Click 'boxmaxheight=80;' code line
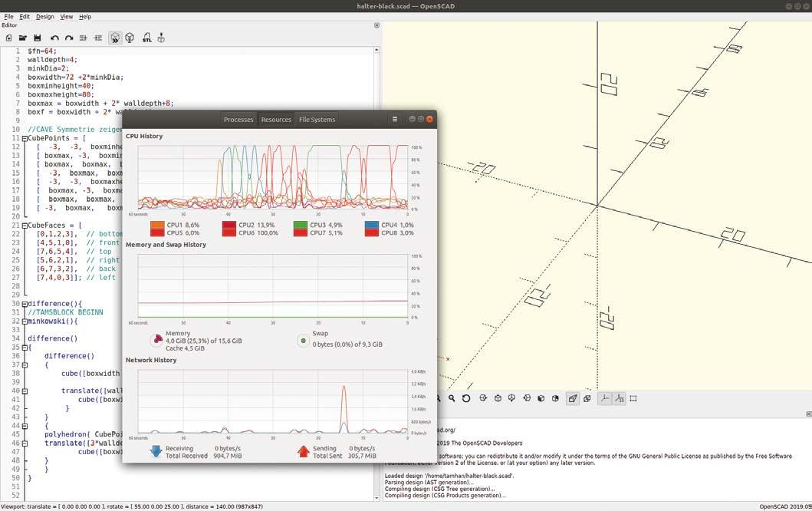Viewport: 812px width, 511px height. 61,94
